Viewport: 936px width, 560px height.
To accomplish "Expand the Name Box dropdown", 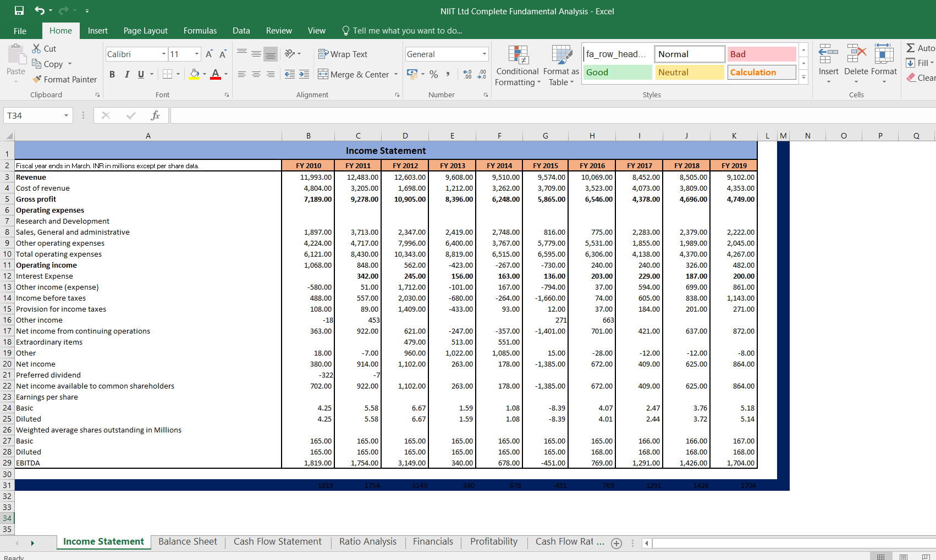I will 66,115.
